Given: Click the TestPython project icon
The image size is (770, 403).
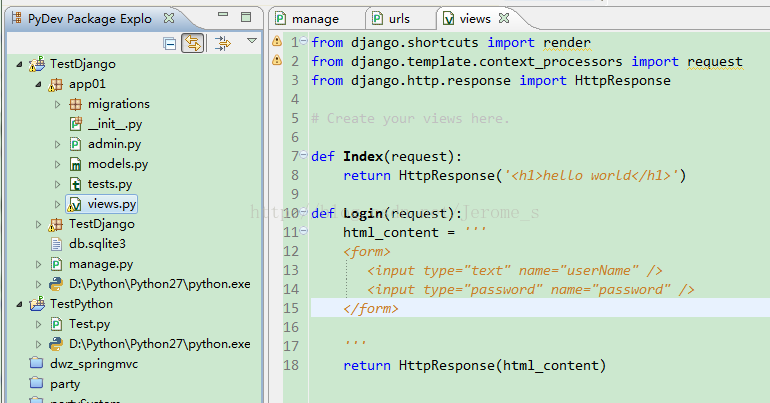Looking at the screenshot, I should tap(37, 304).
